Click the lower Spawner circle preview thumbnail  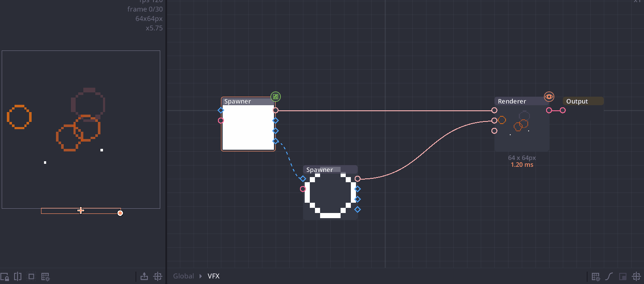(330, 196)
